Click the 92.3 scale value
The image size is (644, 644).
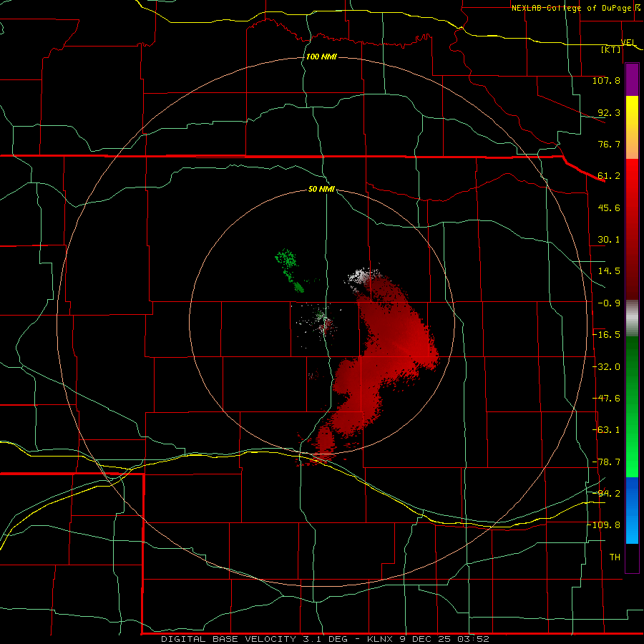pyautogui.click(x=609, y=112)
